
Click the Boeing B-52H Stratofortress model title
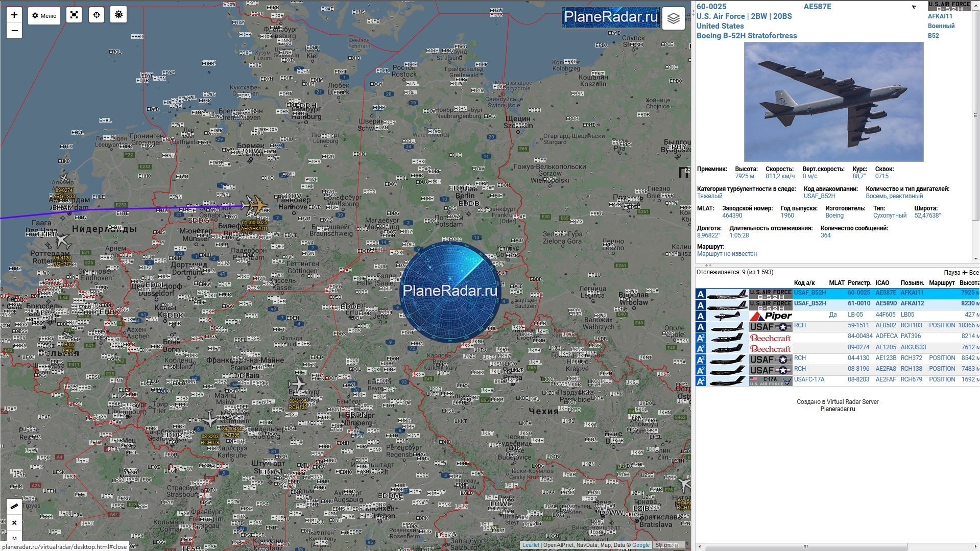747,36
